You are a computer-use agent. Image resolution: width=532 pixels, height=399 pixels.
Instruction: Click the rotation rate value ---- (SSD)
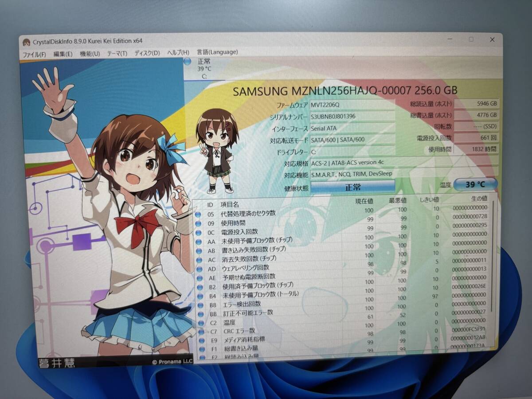tap(477, 126)
